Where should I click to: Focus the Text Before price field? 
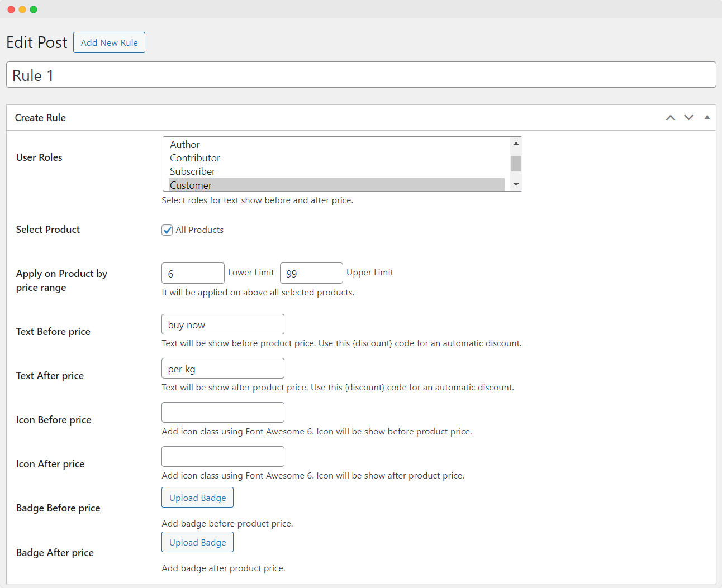[222, 324]
